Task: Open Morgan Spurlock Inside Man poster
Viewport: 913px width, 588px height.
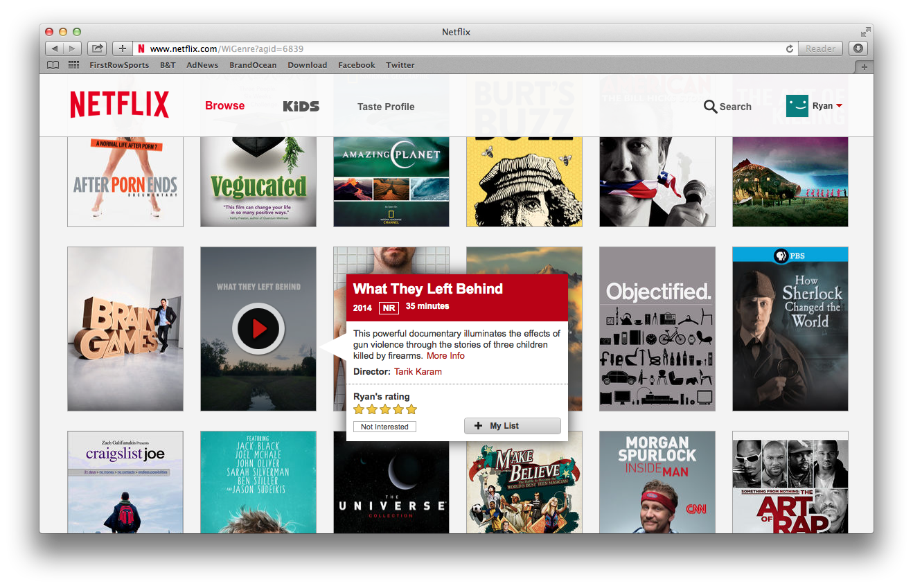Action: [x=657, y=482]
